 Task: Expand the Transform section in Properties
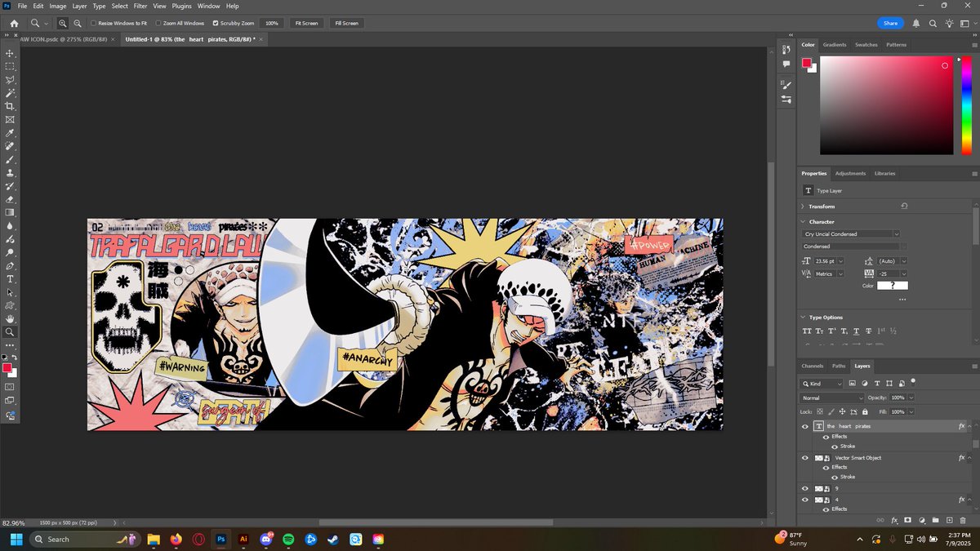tap(804, 207)
